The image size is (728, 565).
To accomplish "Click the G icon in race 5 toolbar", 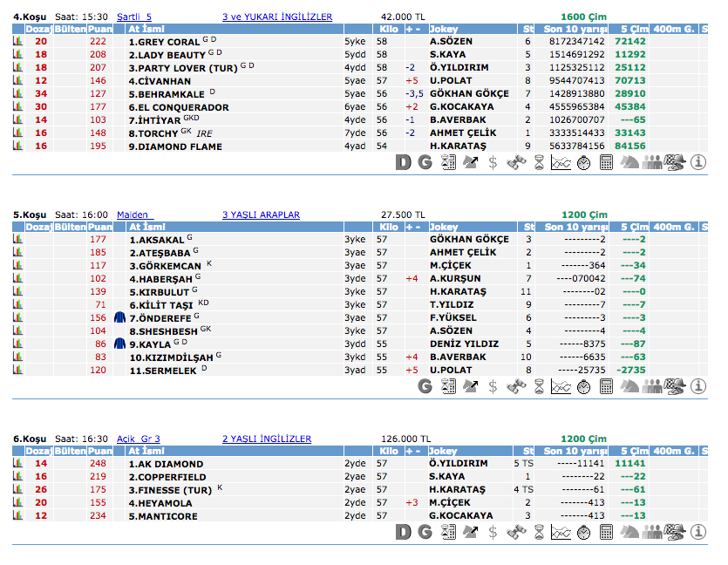I will coord(425,385).
